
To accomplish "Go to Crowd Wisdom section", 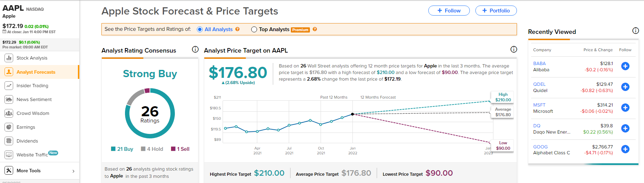I will tap(33, 113).
